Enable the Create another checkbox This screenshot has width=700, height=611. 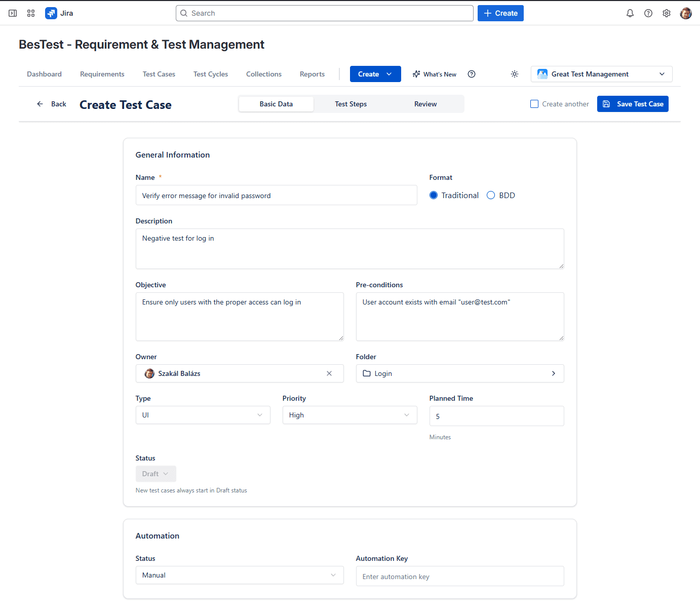click(534, 103)
